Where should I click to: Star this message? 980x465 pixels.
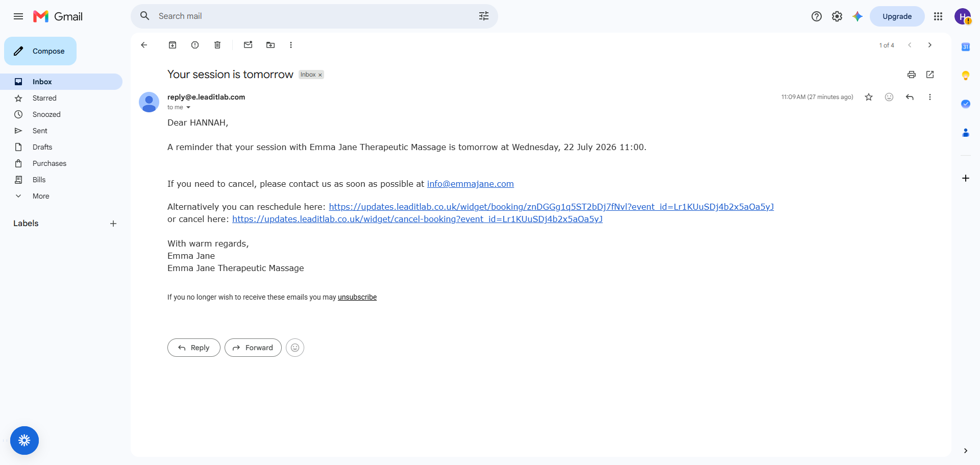[x=869, y=97]
